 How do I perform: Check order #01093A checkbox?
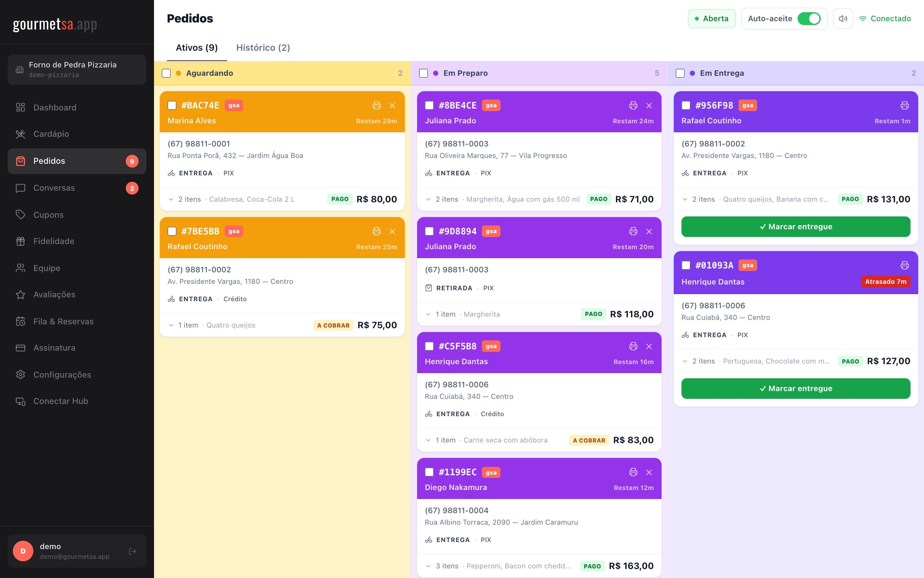[x=686, y=265]
